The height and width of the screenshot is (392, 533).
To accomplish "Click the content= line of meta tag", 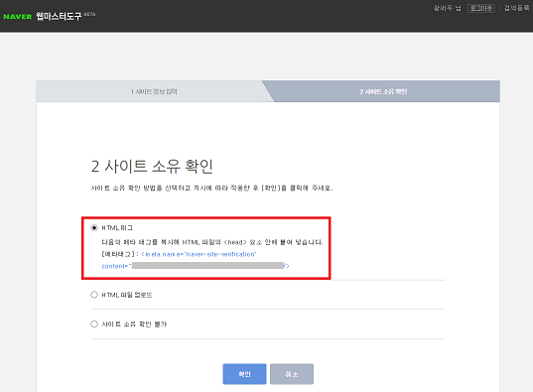I will tap(196, 266).
